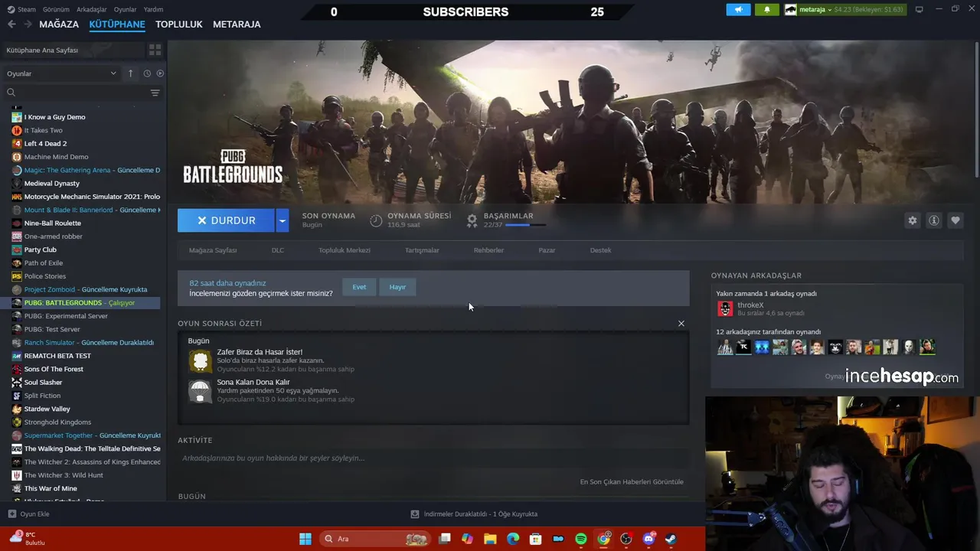Viewport: 980px width, 551px height.
Task: Open the Mağaza Sayfası link
Action: tap(213, 250)
